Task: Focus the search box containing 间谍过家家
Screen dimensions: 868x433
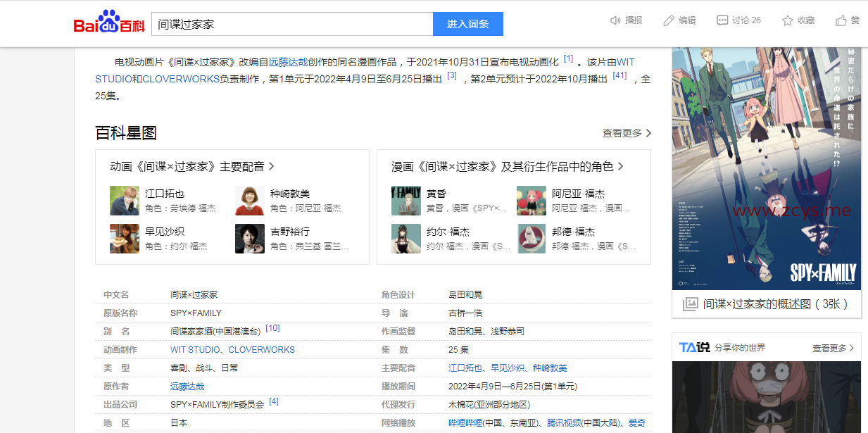Action: point(292,24)
